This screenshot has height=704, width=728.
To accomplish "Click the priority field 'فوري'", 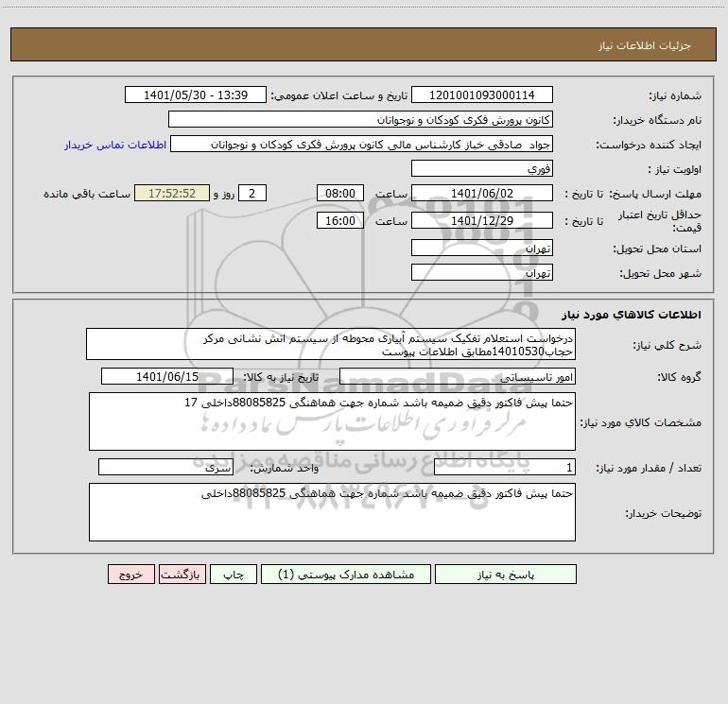I will pyautogui.click(x=482, y=168).
